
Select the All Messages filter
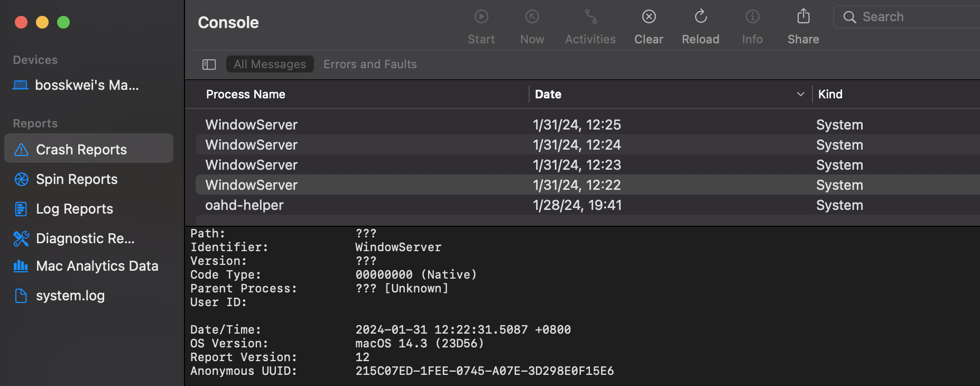click(270, 65)
